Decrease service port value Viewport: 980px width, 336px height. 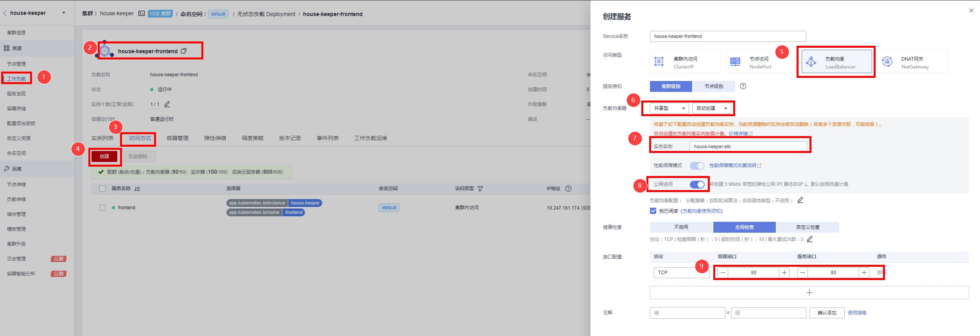(803, 273)
